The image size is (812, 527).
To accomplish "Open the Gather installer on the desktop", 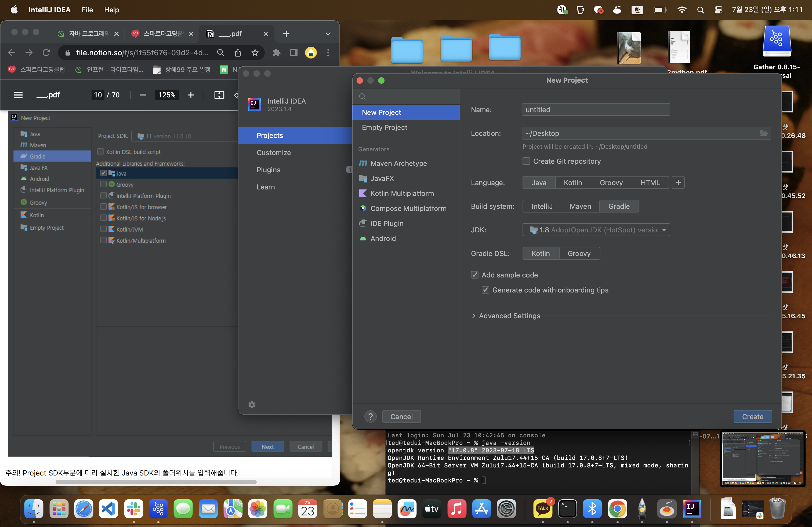I will (777, 42).
